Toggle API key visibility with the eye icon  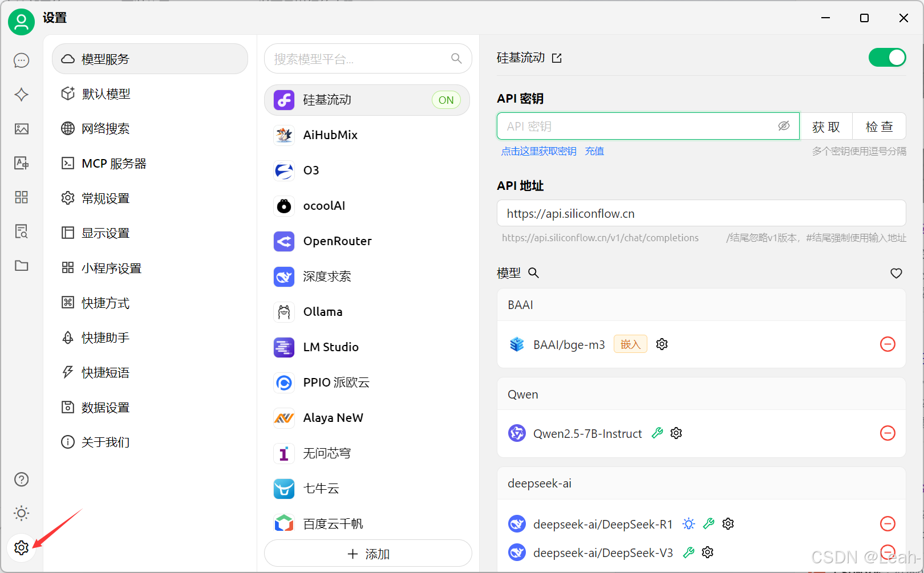click(x=784, y=126)
